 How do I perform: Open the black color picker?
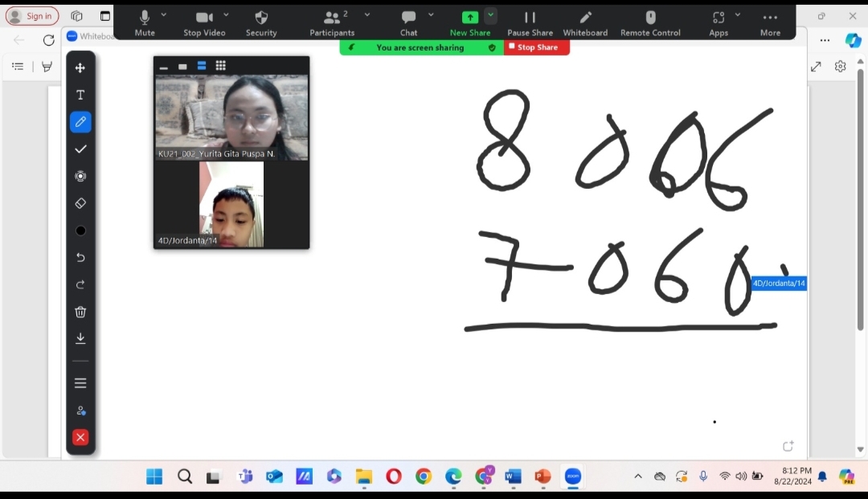(x=80, y=231)
